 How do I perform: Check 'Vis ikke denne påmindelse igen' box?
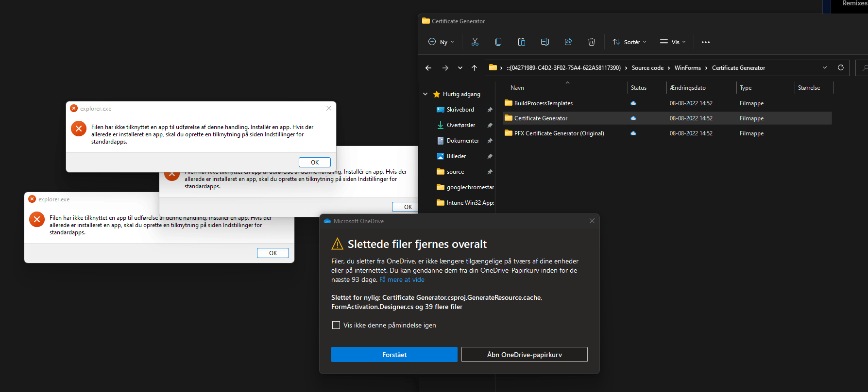pos(336,325)
